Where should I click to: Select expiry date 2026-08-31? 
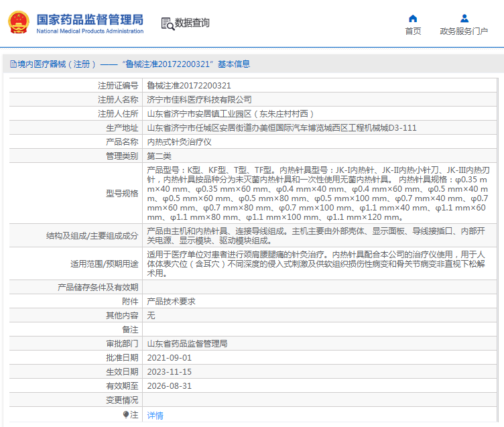coord(170,386)
